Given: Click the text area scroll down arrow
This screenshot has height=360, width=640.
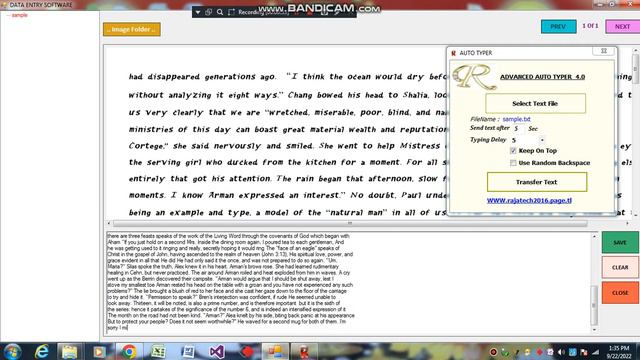Looking at the screenshot, I should (594, 330).
